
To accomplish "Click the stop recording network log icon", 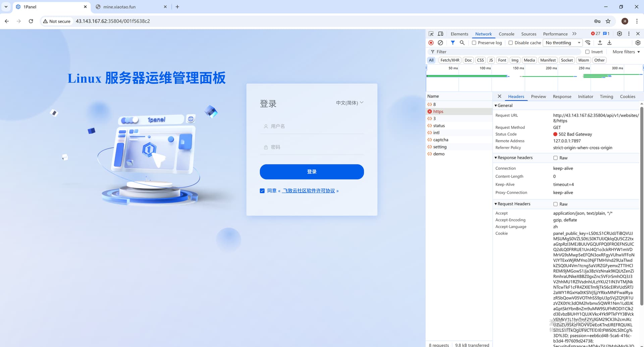I will click(x=431, y=43).
